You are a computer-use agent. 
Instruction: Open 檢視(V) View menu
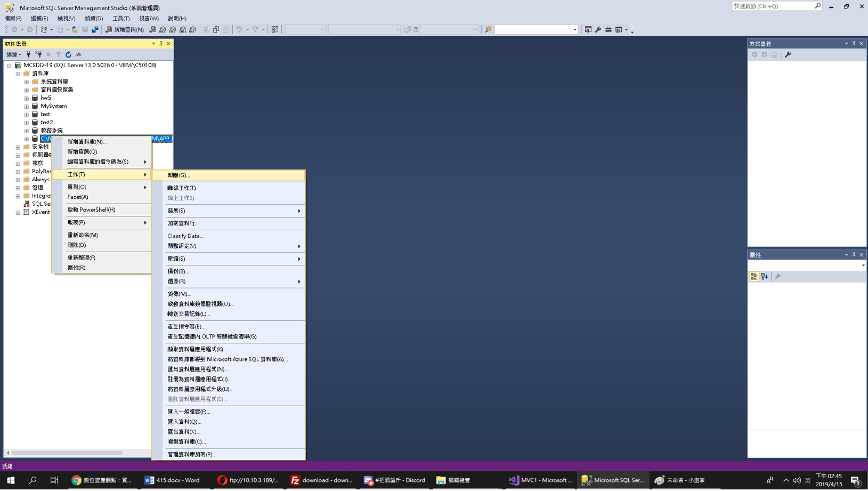66,19
